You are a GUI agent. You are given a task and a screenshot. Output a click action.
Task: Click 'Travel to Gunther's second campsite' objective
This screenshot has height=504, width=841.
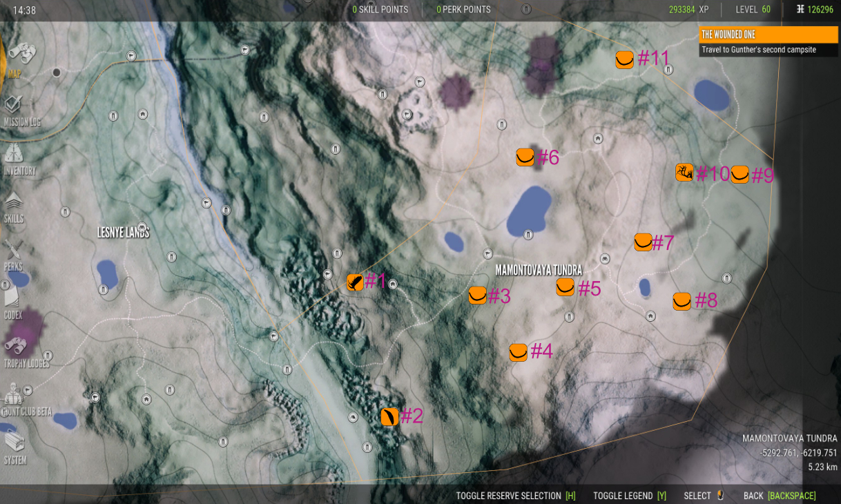coord(758,50)
